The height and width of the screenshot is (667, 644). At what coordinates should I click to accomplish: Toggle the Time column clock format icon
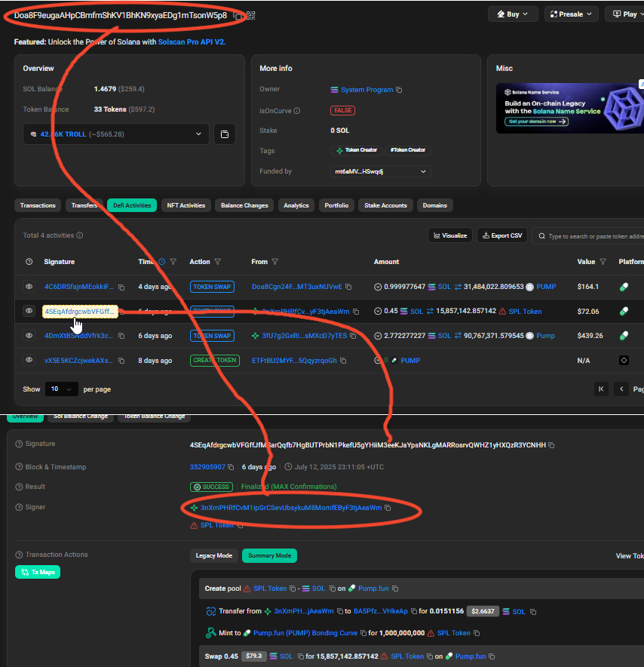pos(162,262)
